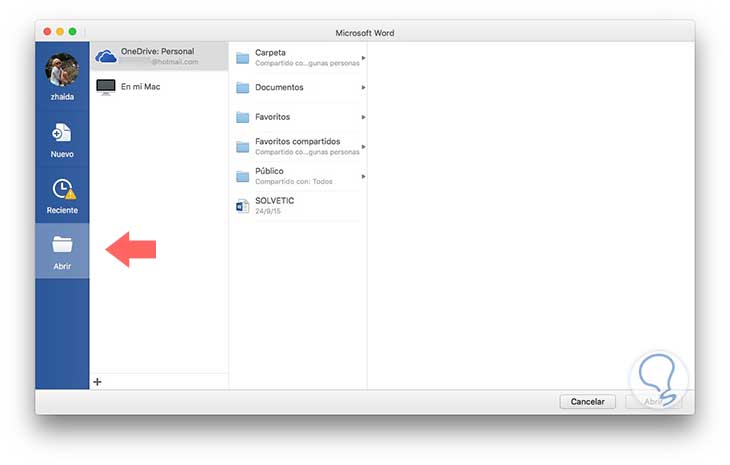Select the Carpeta folder name
The height and width of the screenshot is (465, 730).
click(270, 53)
